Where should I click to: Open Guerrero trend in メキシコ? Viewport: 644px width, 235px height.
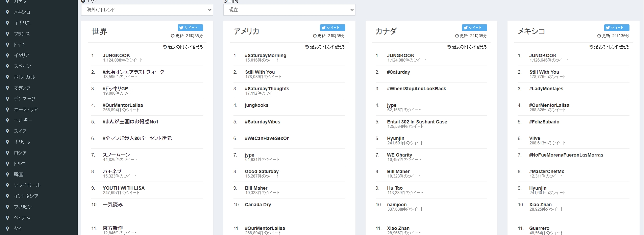(539, 228)
